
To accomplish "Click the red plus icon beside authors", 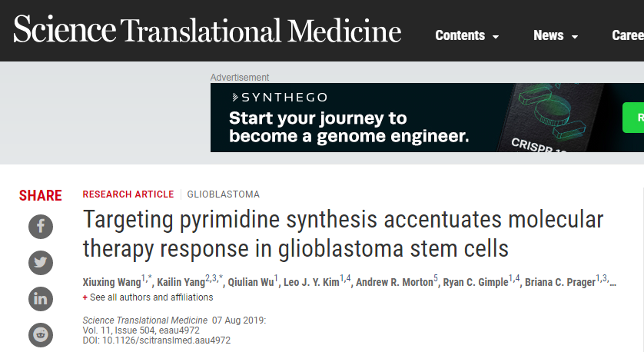I will tap(85, 297).
